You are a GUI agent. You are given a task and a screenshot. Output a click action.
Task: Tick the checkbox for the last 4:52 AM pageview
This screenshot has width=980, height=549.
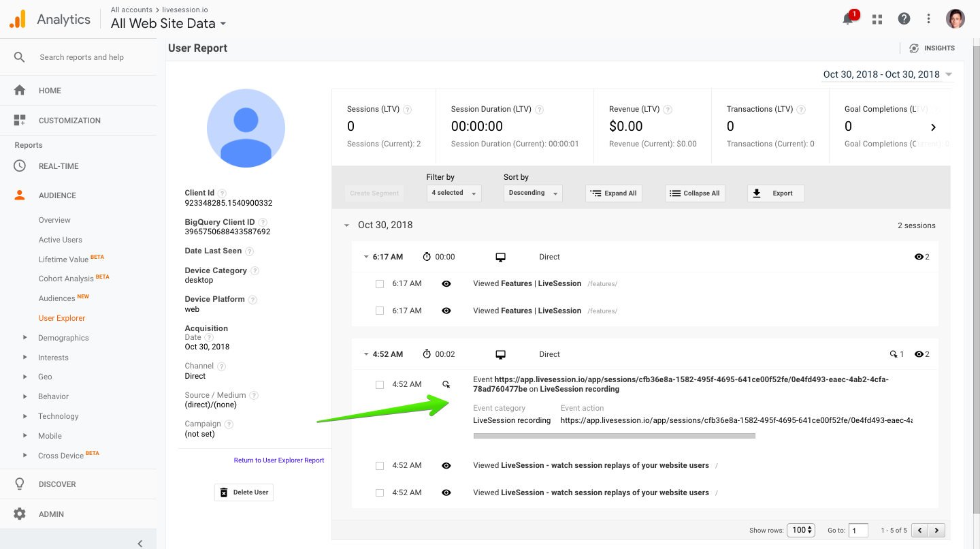(x=379, y=492)
